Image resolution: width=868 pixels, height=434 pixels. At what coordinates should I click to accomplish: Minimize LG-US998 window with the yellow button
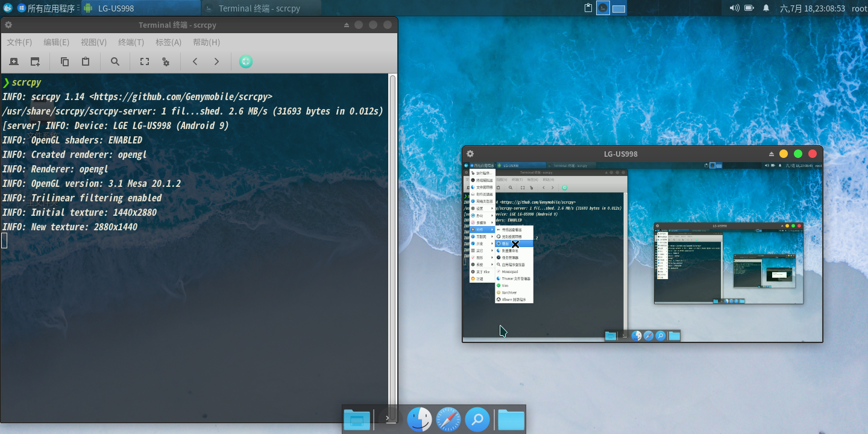784,154
